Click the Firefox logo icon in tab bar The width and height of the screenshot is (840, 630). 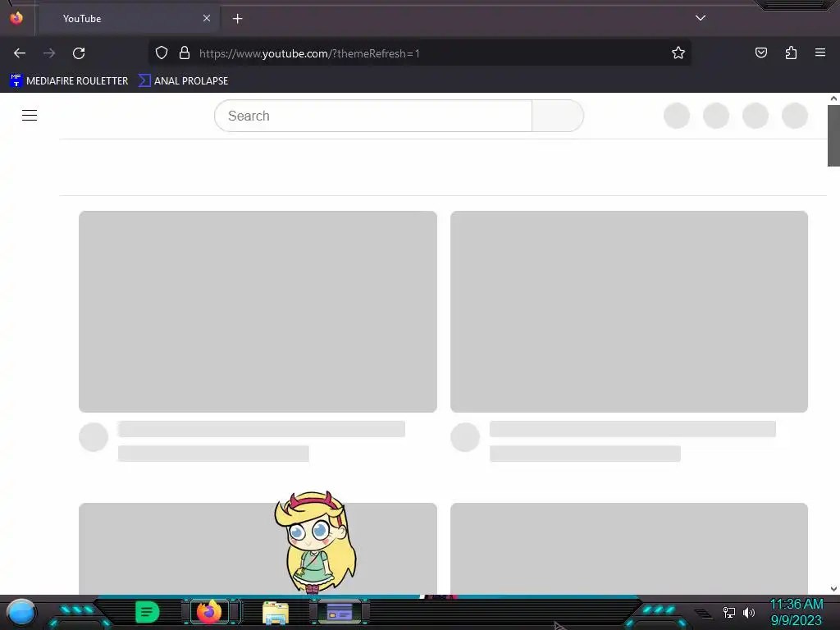coord(16,18)
